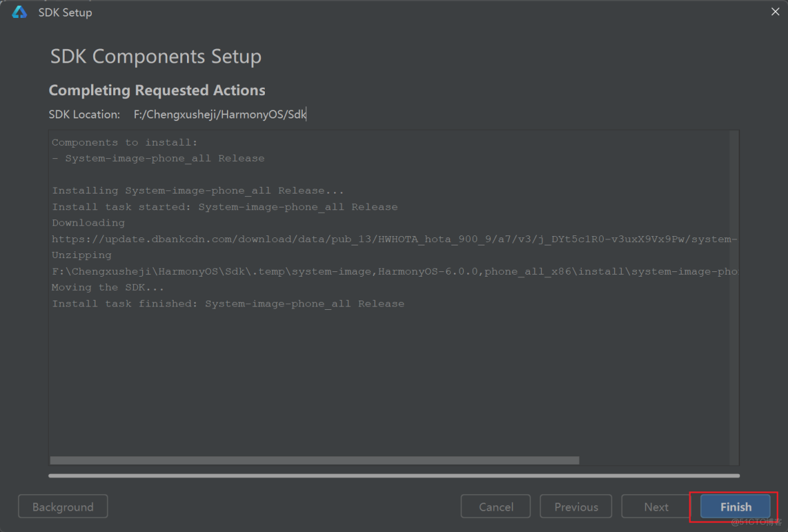The height and width of the screenshot is (532, 788).
Task: Click the "Install task started" log line
Action: point(224,207)
